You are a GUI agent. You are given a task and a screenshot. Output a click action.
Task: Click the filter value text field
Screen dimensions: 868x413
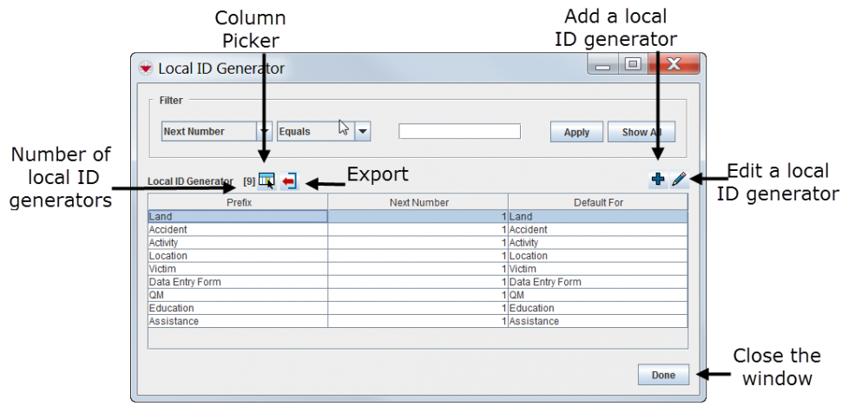pos(459,132)
